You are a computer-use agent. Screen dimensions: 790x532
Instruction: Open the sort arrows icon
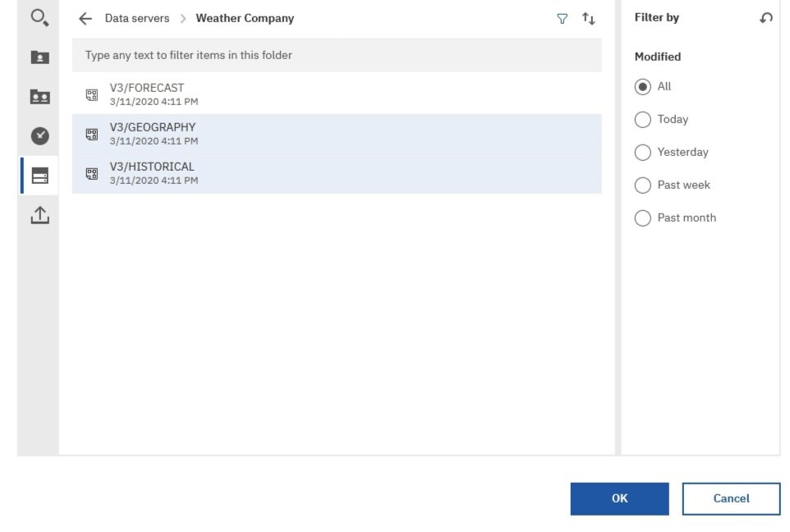[589, 19]
